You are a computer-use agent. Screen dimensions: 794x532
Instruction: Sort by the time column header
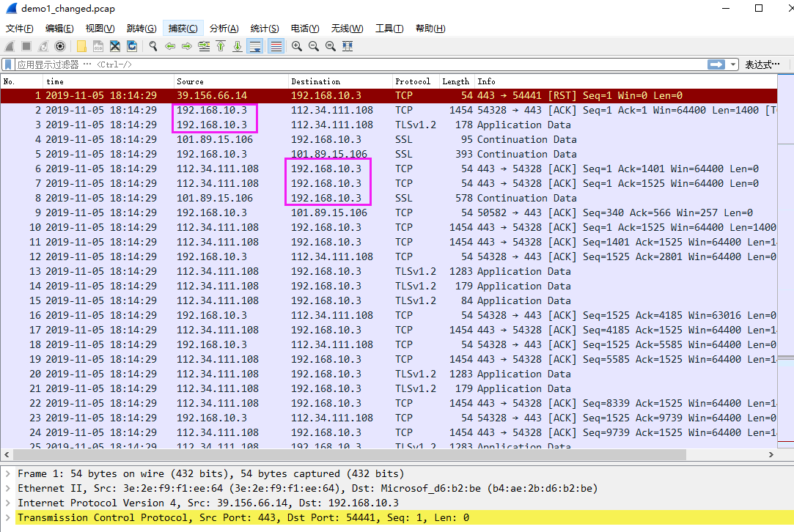pyautogui.click(x=109, y=81)
